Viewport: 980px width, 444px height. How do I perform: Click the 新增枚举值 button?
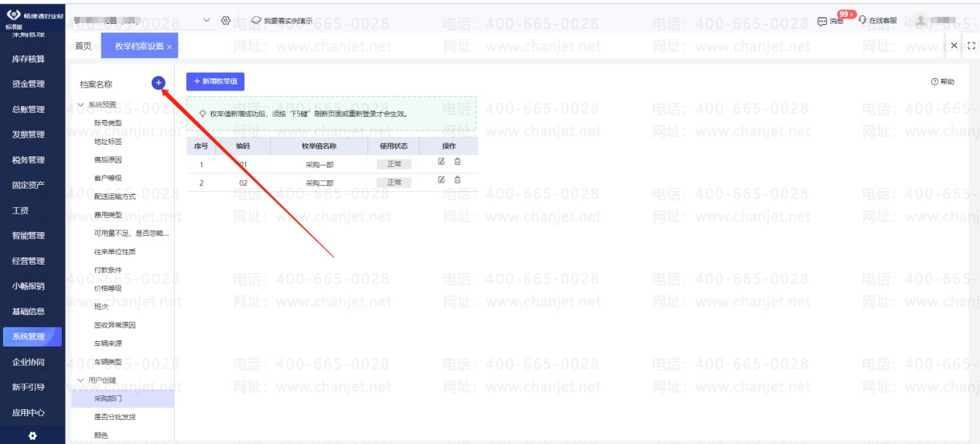tap(215, 81)
